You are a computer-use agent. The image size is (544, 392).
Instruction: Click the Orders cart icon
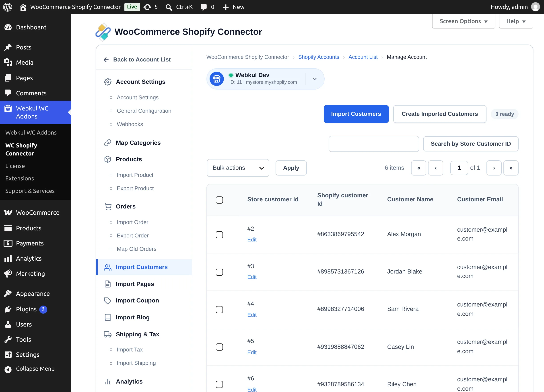coord(107,206)
